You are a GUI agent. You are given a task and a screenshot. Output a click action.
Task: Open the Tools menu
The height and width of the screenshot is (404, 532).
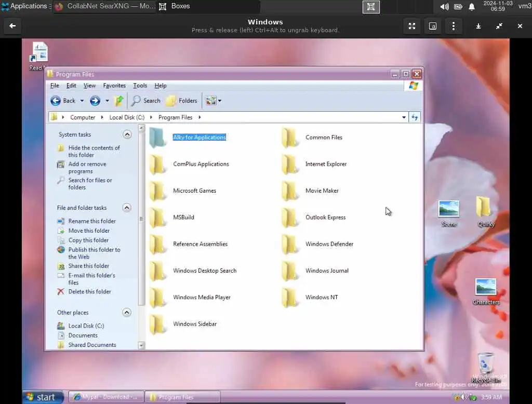[x=140, y=86]
